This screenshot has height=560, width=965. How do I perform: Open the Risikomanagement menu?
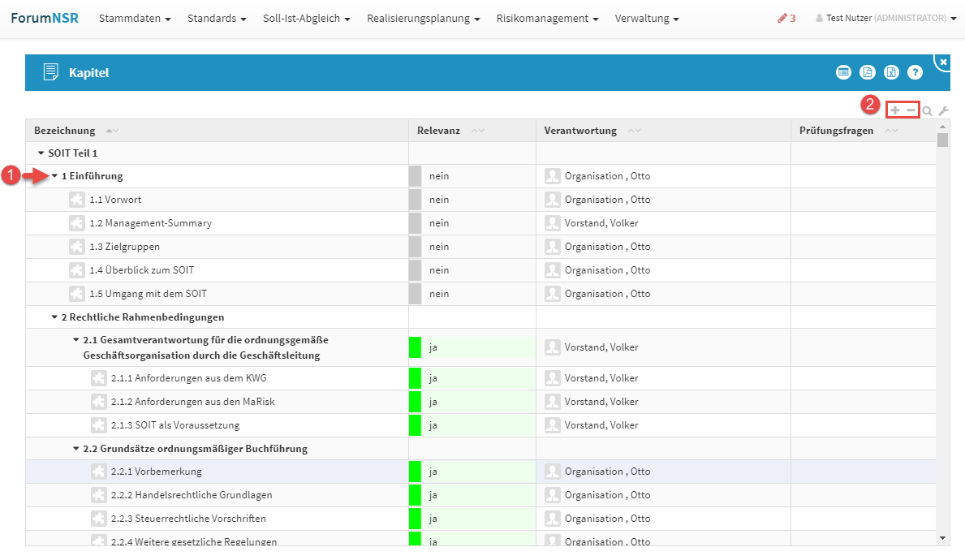coord(547,18)
